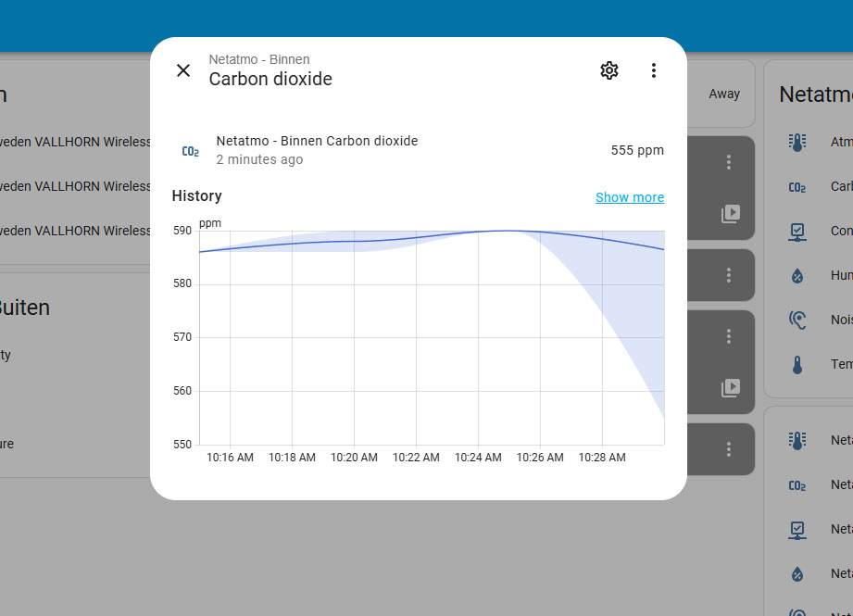853x616 pixels.
Task: Close the Carbon dioxide dialog
Action: pyautogui.click(x=183, y=70)
